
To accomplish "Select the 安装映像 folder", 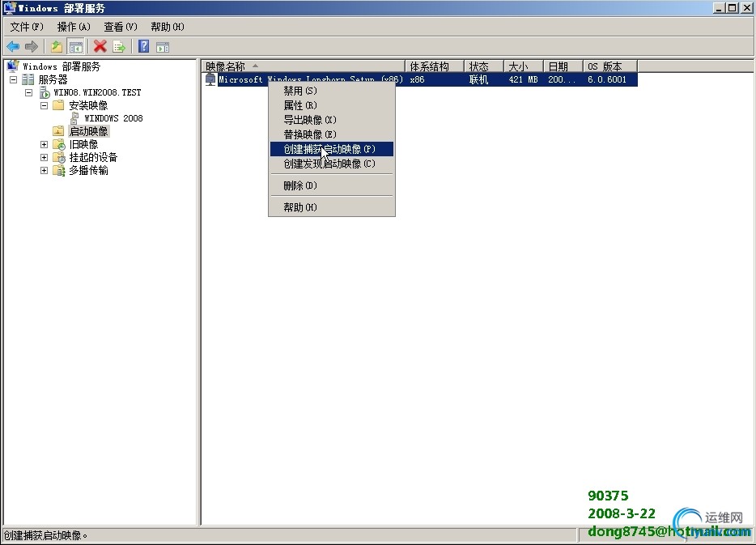I will pyautogui.click(x=88, y=105).
